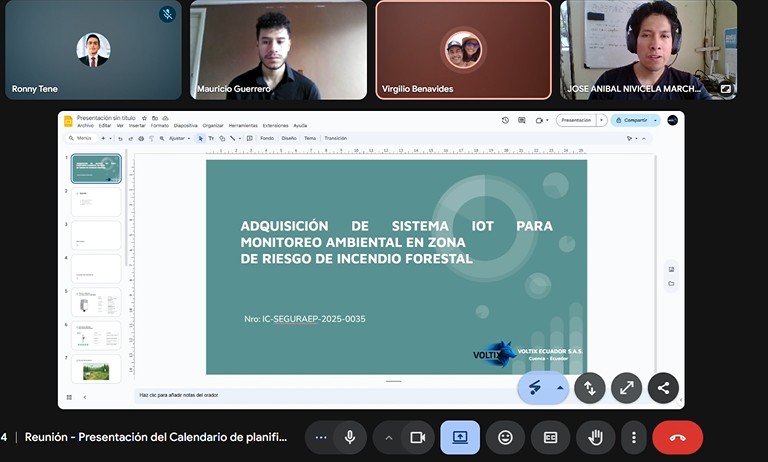Viewport: 768px width, 462px height.
Task: Open the Archivo menu
Action: pos(85,126)
